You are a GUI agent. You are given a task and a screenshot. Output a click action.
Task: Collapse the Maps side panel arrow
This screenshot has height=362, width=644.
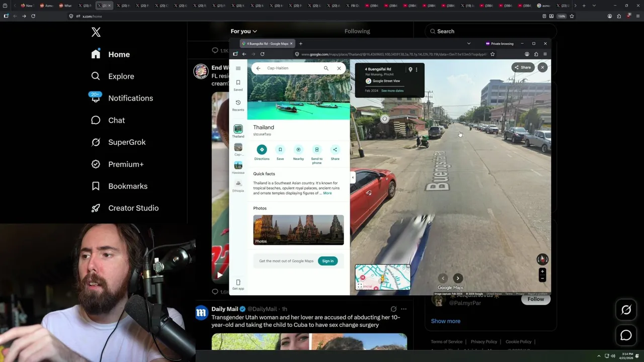[x=352, y=177]
